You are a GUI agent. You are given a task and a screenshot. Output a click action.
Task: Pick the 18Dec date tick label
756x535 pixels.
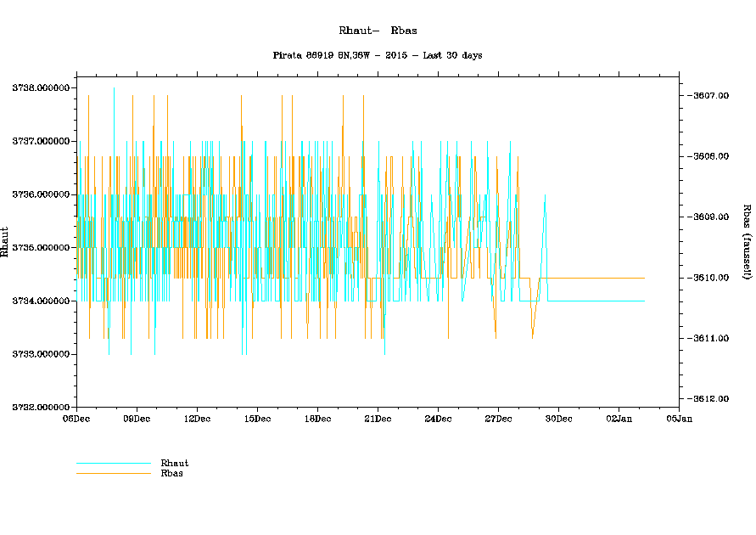pos(317,418)
